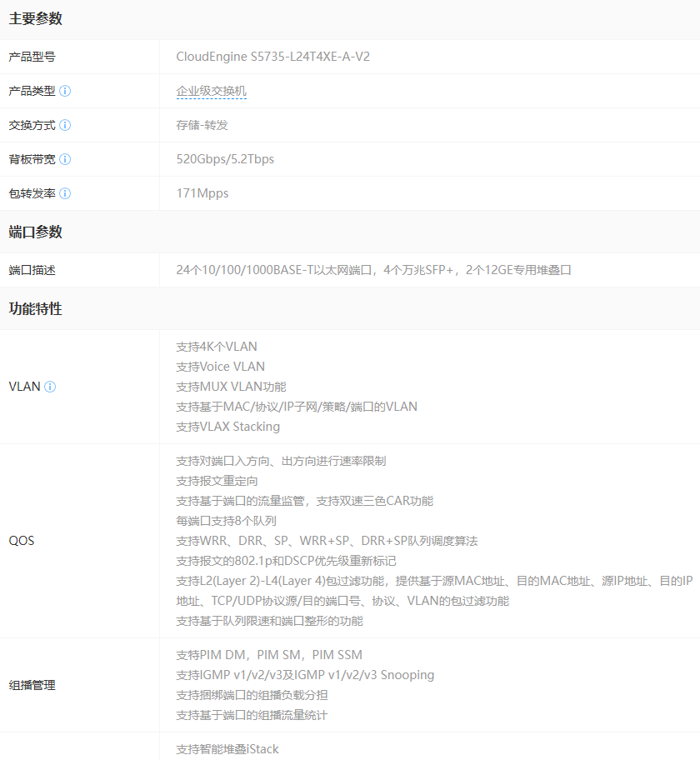The height and width of the screenshot is (760, 700).
Task: Click the 主要参数 section heading
Action: pyautogui.click(x=35, y=18)
